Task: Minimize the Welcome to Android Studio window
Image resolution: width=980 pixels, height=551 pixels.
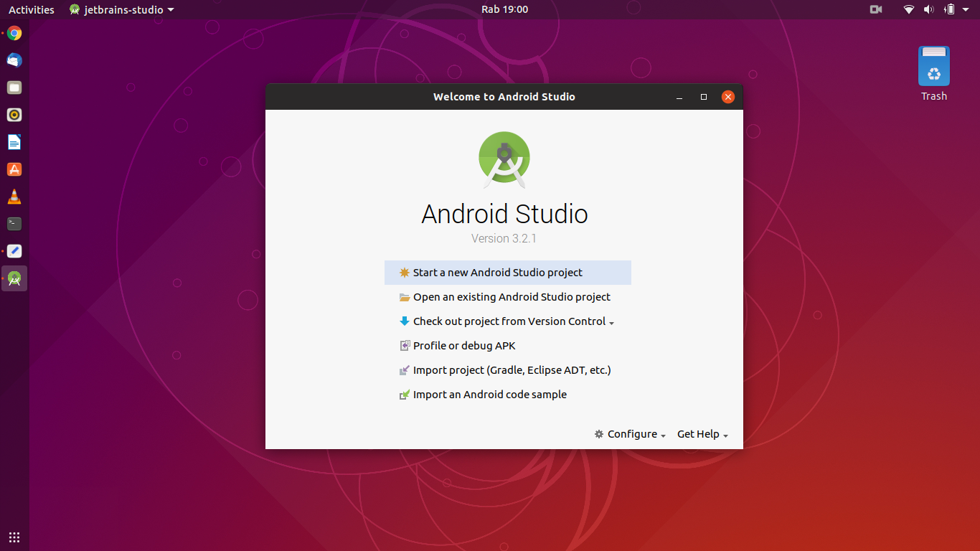Action: click(x=679, y=97)
